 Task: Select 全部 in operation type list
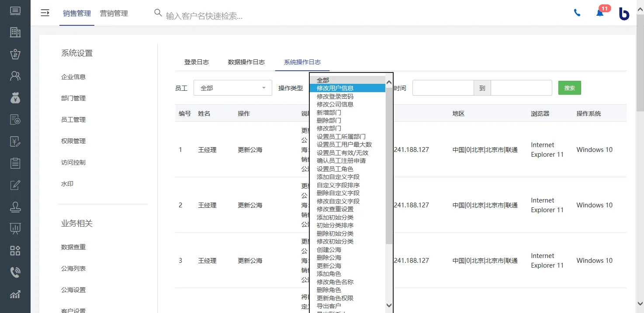click(x=347, y=80)
